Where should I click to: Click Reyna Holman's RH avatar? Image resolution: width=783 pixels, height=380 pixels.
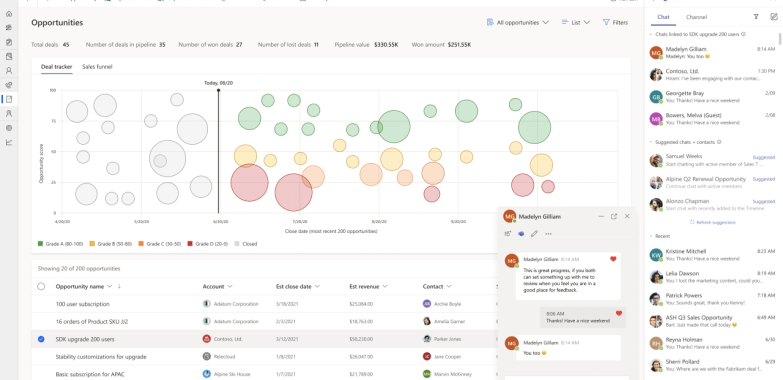pyautogui.click(x=656, y=343)
